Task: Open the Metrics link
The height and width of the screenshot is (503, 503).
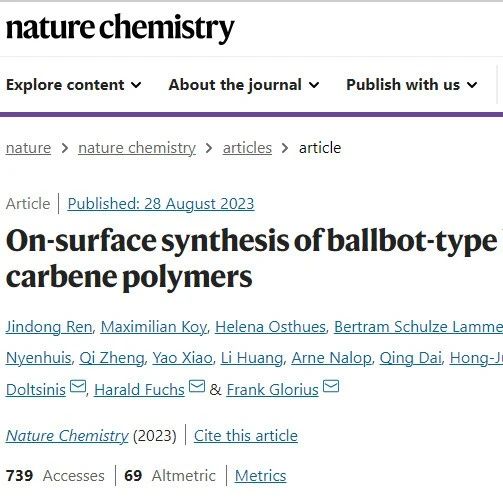Action: point(260,475)
